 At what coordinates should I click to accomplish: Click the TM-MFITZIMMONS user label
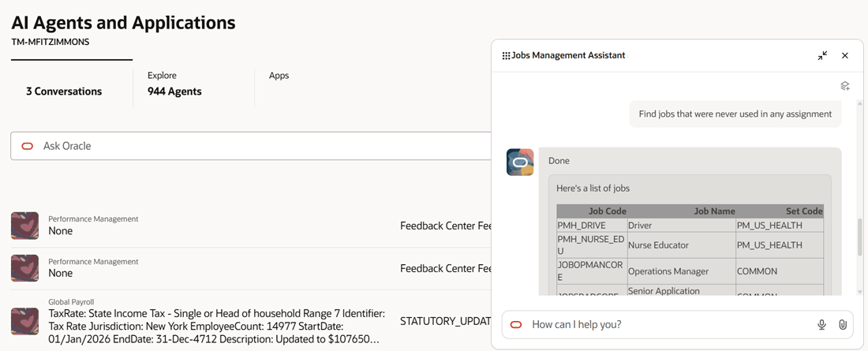tap(50, 42)
